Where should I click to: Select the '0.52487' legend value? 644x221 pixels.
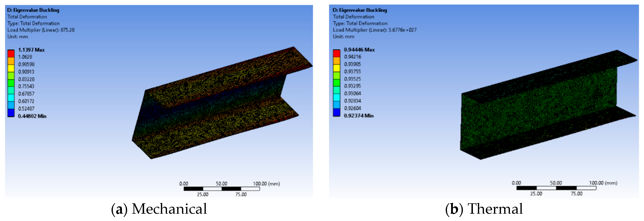point(26,109)
